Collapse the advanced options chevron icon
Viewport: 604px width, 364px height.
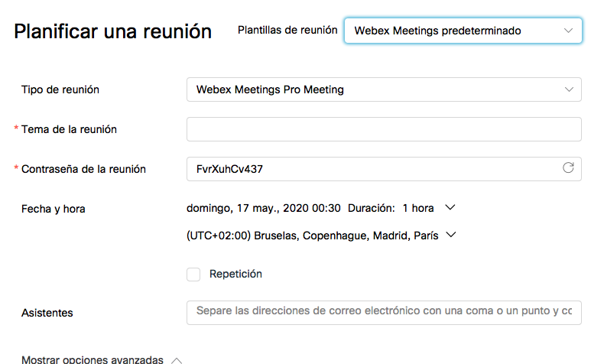click(x=177, y=359)
